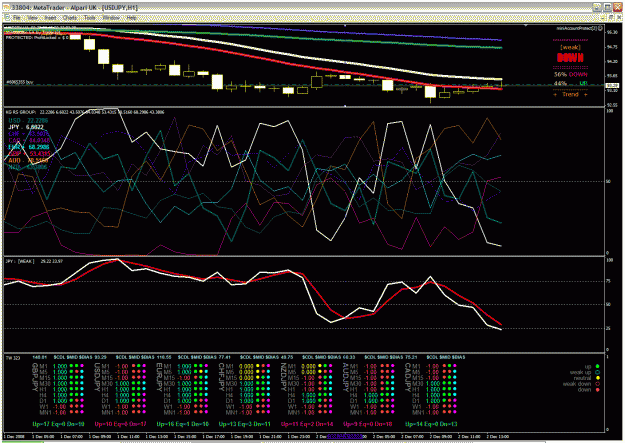
Task: Click AUD in the currency legend
Action: [28, 161]
